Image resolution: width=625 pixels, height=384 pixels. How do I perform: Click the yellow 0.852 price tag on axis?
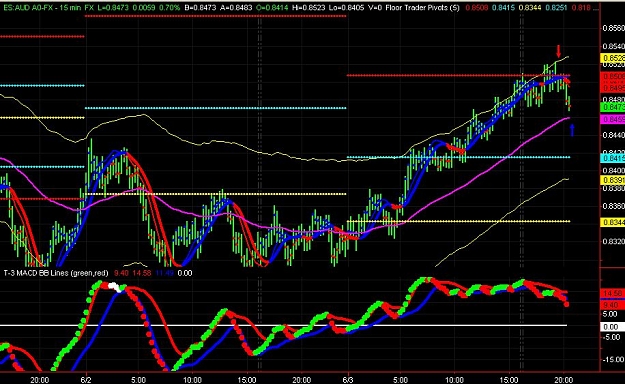613,58
